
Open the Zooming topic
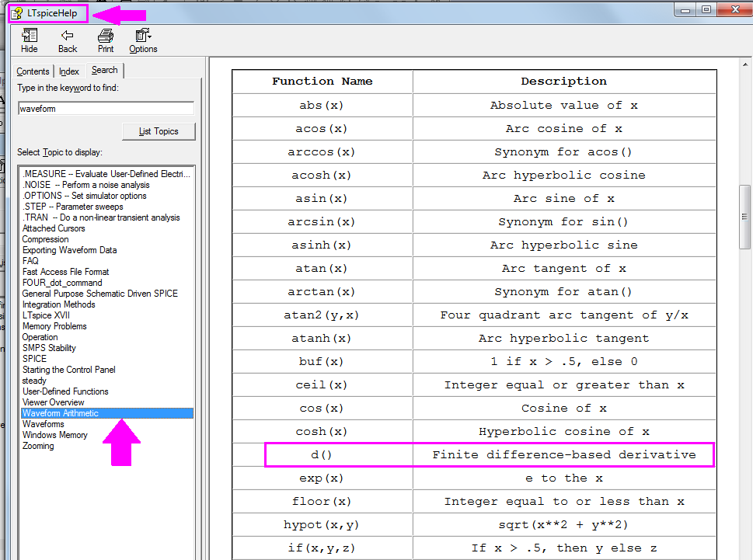point(38,446)
